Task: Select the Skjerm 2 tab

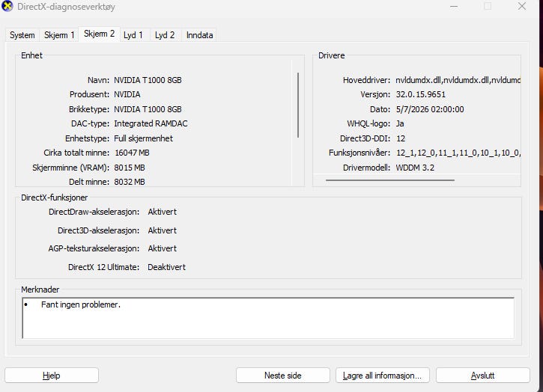Action: click(99, 34)
